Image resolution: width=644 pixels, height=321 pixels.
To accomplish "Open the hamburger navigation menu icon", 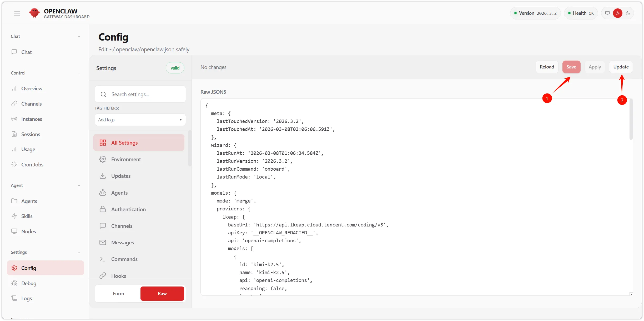I will tap(17, 13).
